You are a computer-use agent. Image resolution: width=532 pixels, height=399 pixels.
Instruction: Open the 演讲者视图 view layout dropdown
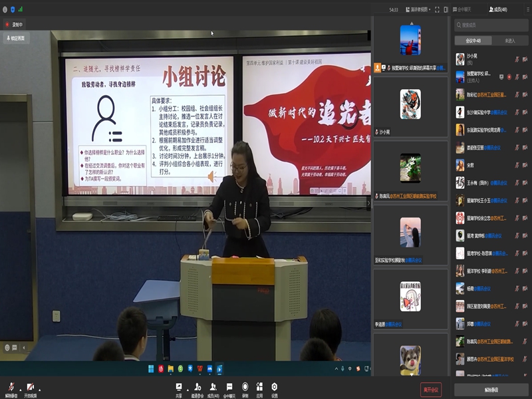click(x=418, y=9)
